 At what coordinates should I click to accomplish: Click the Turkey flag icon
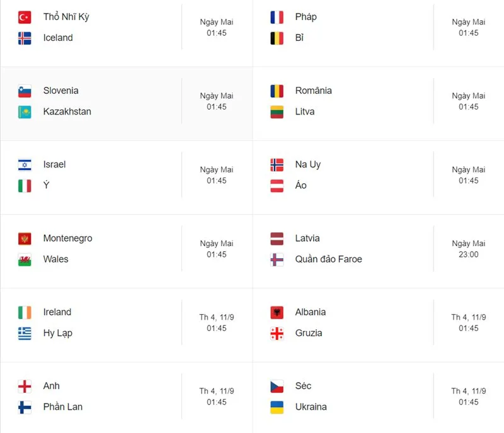click(25, 18)
